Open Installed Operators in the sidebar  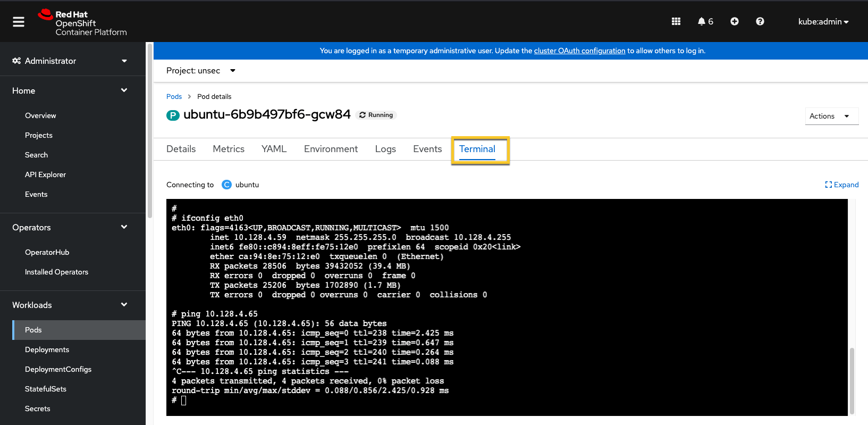click(x=56, y=272)
